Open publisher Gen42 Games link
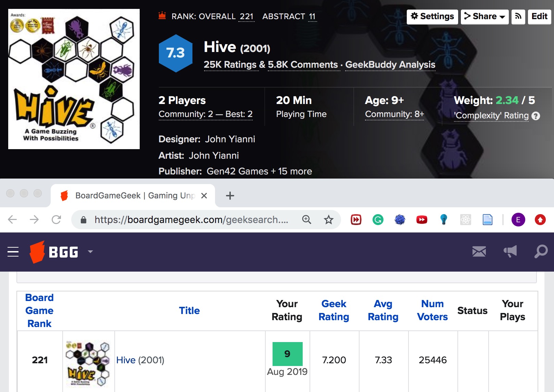 click(x=237, y=171)
